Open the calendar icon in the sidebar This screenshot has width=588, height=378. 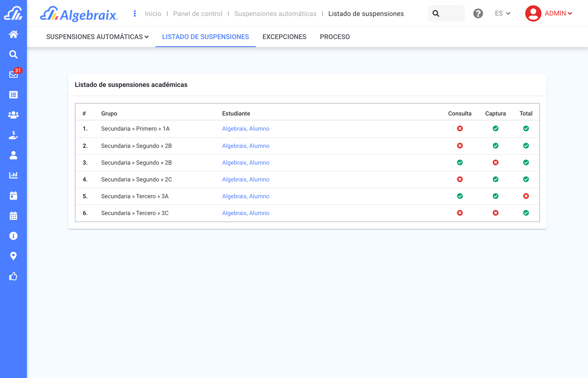[x=13, y=215]
